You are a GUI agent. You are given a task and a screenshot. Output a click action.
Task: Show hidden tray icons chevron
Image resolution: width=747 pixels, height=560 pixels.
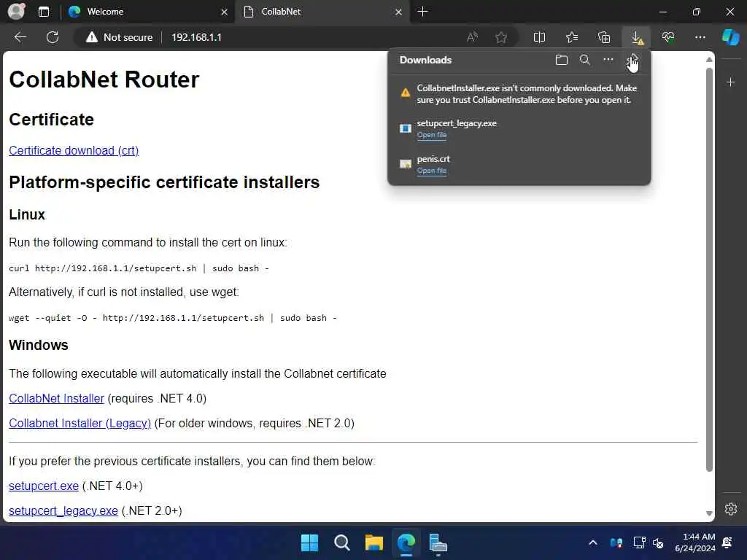click(593, 542)
